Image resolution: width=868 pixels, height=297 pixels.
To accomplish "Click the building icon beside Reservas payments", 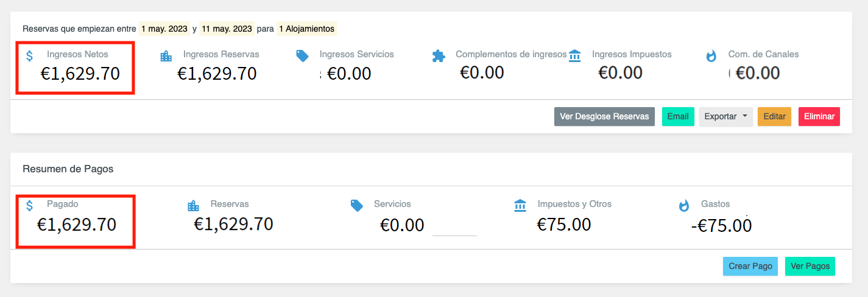I will (193, 206).
